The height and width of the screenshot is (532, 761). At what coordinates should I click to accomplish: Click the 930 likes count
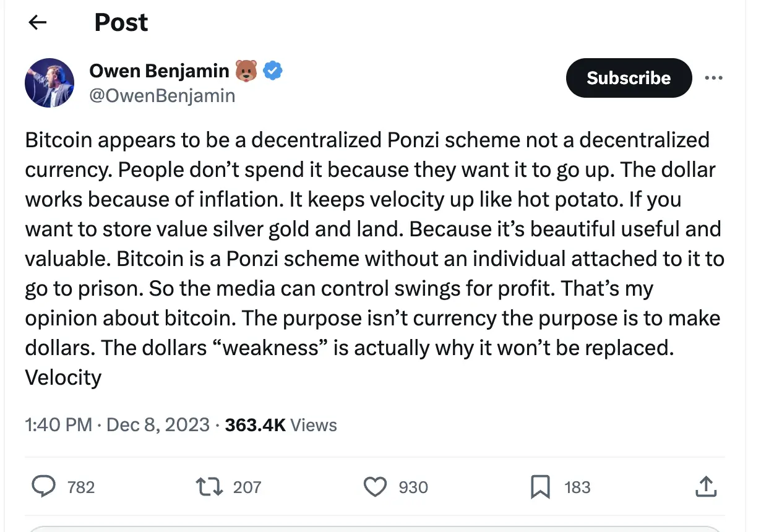[413, 487]
